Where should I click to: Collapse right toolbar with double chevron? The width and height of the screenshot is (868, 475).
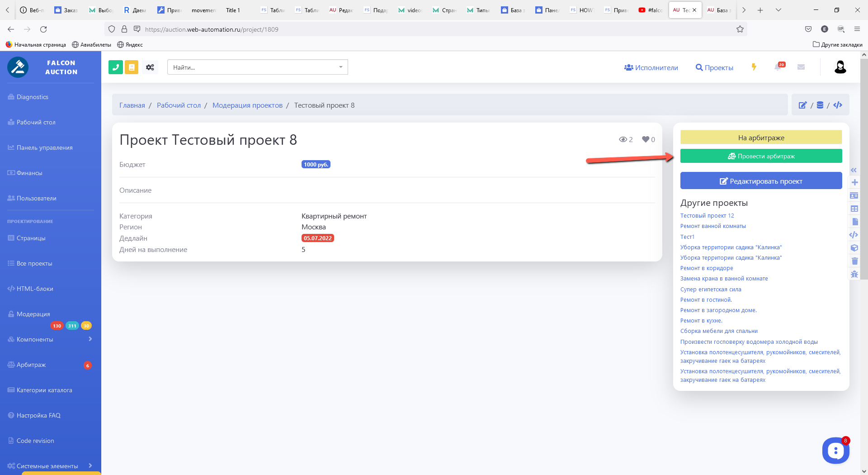click(854, 171)
